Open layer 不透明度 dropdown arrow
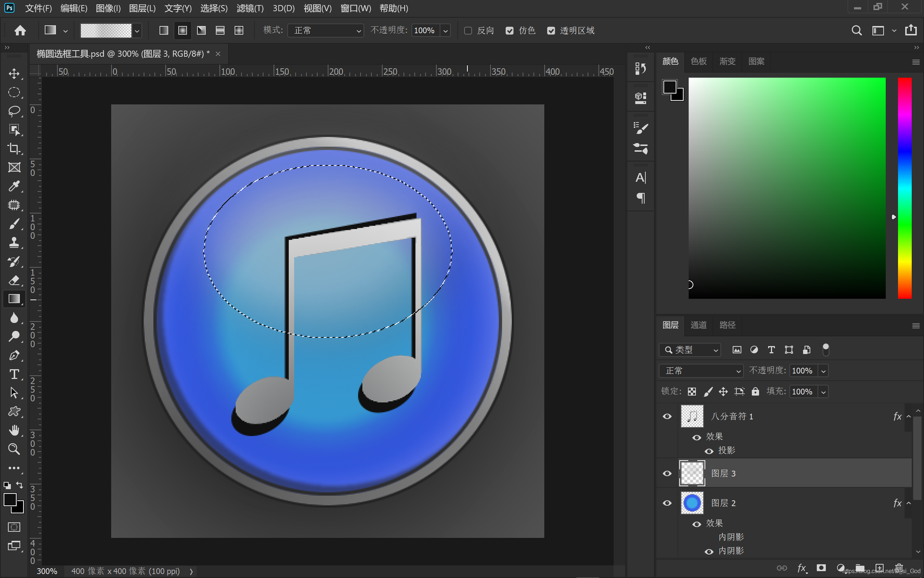This screenshot has width=924, height=578. [x=823, y=371]
